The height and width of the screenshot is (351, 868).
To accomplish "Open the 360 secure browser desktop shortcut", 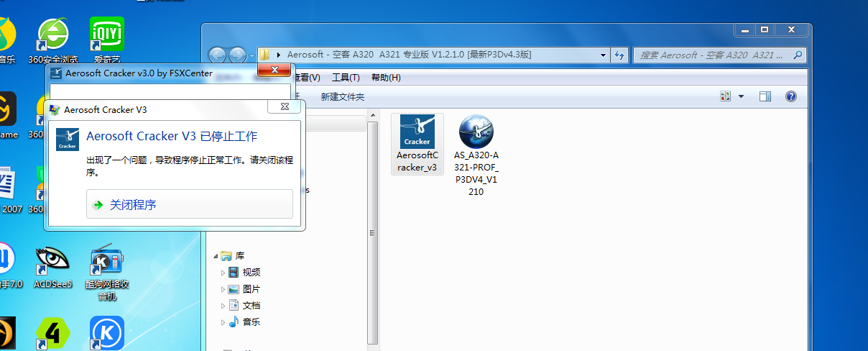I will coord(52,40).
